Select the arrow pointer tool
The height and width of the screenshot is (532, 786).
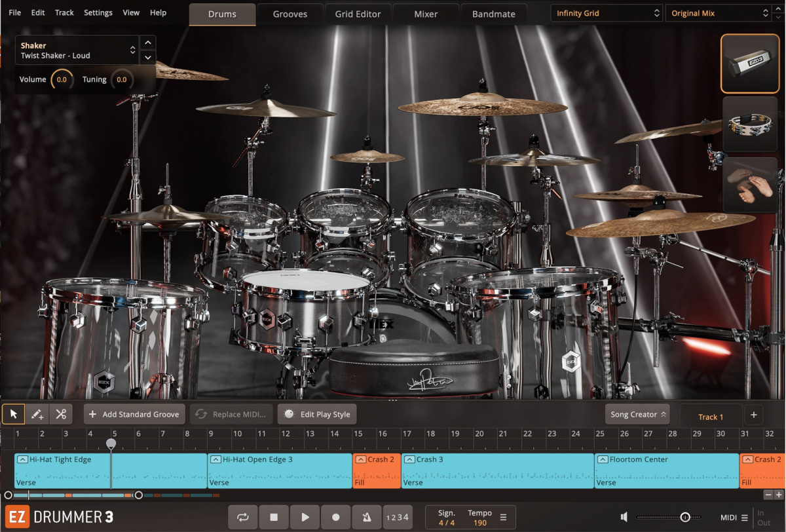[13, 414]
